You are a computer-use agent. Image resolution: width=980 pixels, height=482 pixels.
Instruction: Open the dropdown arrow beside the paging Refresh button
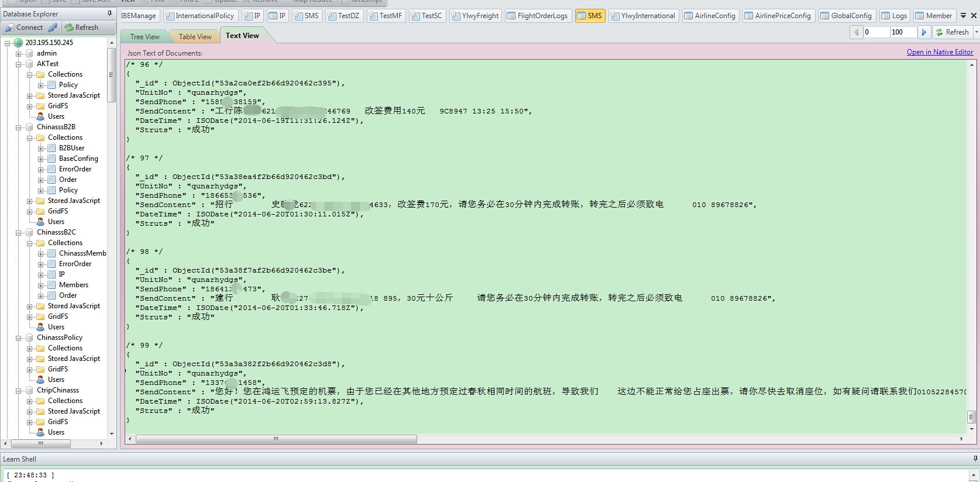(x=975, y=32)
